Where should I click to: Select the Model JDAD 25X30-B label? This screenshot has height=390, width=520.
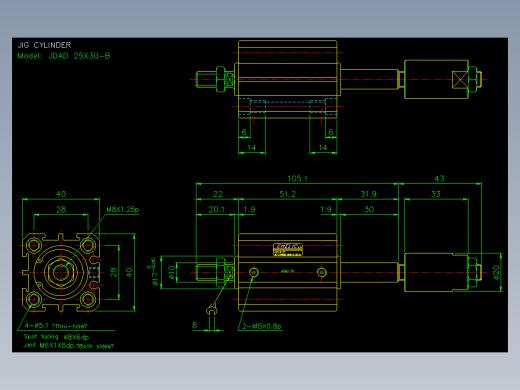(64, 56)
